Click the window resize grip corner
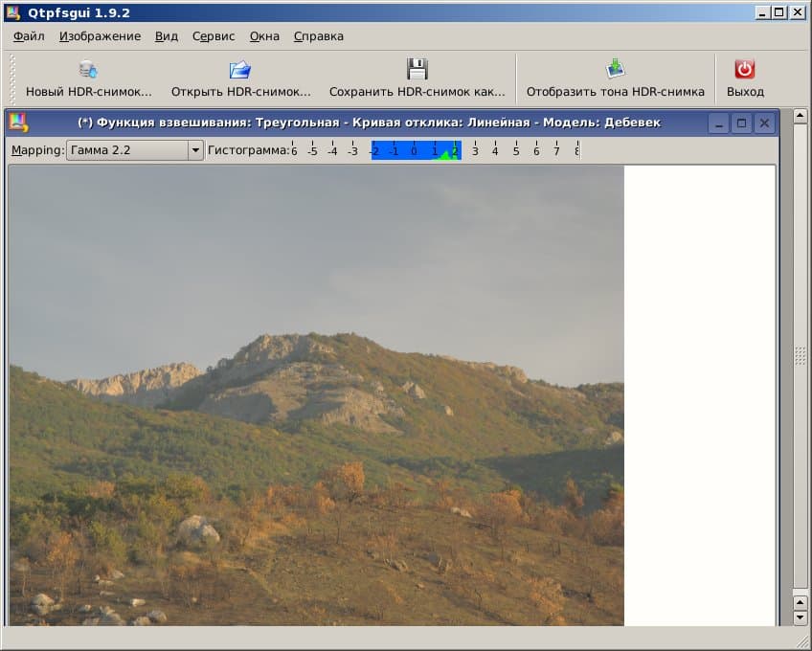Image resolution: width=812 pixels, height=651 pixels. pos(801,641)
